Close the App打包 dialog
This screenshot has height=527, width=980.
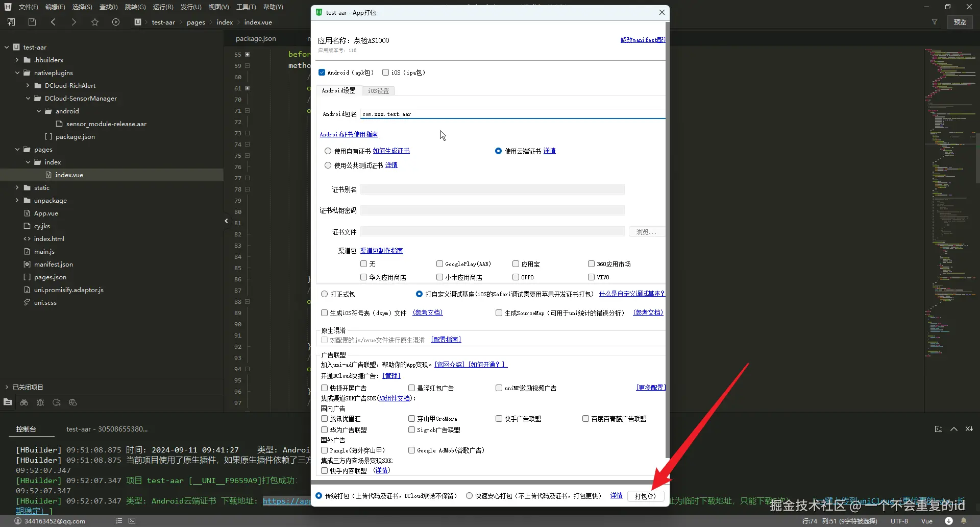click(x=662, y=12)
